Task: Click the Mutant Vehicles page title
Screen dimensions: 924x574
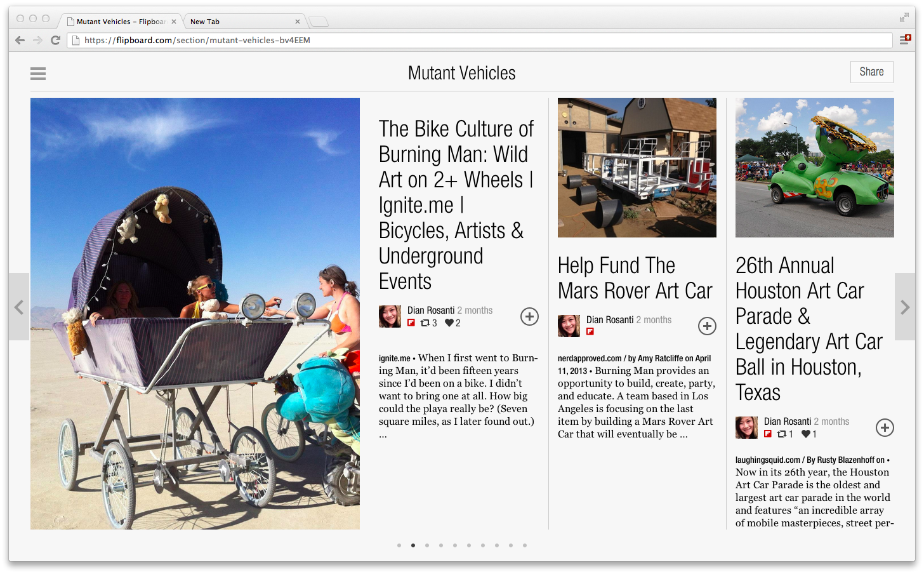Action: pyautogui.click(x=462, y=73)
